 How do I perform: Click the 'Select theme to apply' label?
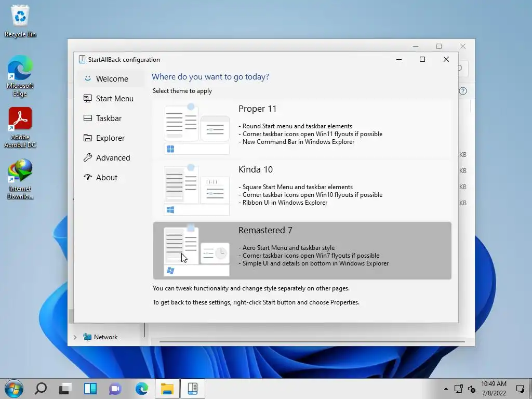point(182,91)
